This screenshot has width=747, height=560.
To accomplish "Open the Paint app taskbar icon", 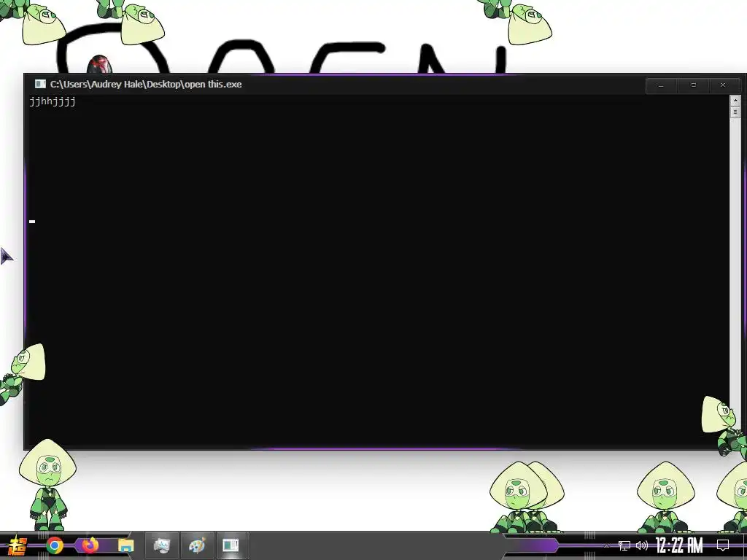I will pos(197,545).
